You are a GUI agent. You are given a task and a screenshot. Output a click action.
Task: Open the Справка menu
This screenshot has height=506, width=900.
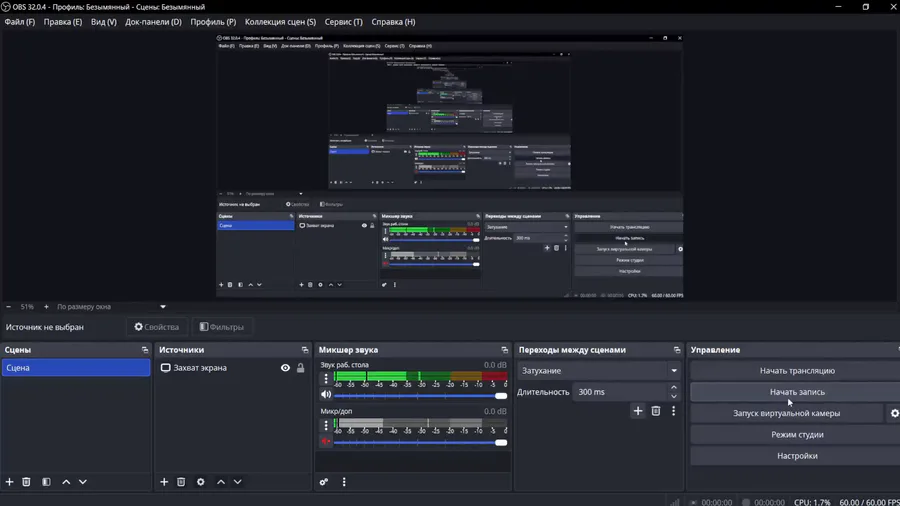coord(393,22)
